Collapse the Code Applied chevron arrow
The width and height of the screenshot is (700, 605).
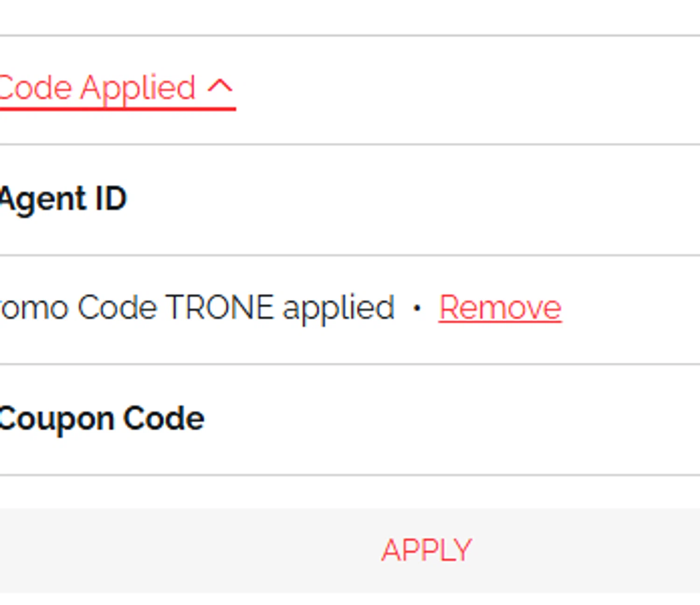pyautogui.click(x=220, y=87)
